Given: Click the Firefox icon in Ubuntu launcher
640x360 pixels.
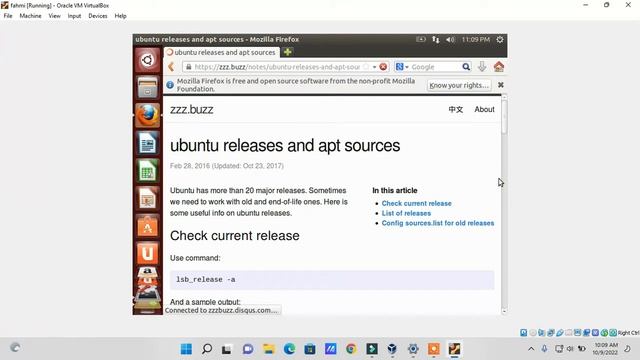Looking at the screenshot, I should 147,115.
